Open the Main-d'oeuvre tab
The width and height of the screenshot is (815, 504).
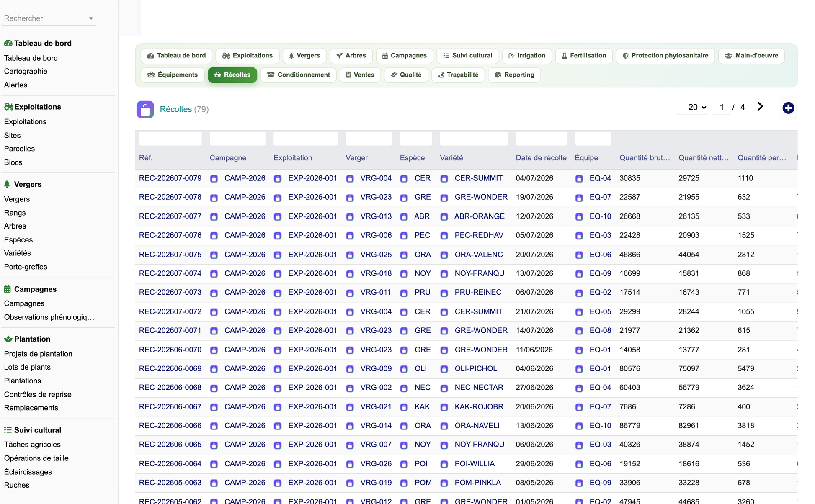[751, 56]
